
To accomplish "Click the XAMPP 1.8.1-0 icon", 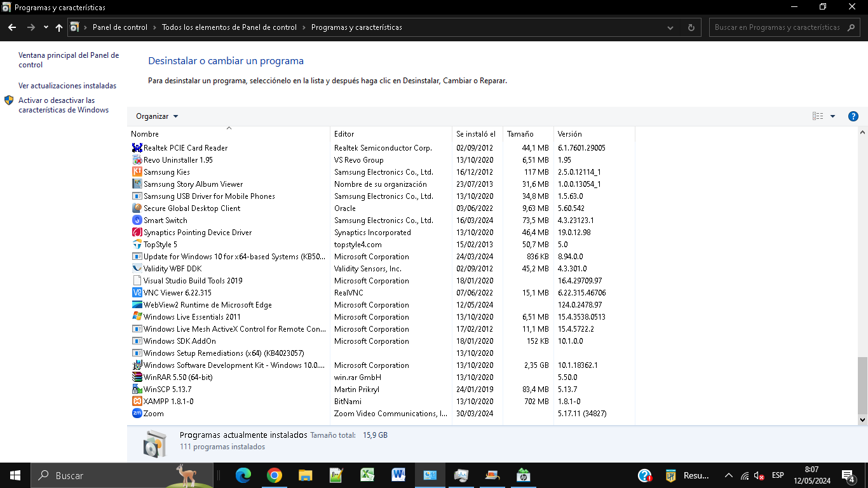I will point(137,402).
